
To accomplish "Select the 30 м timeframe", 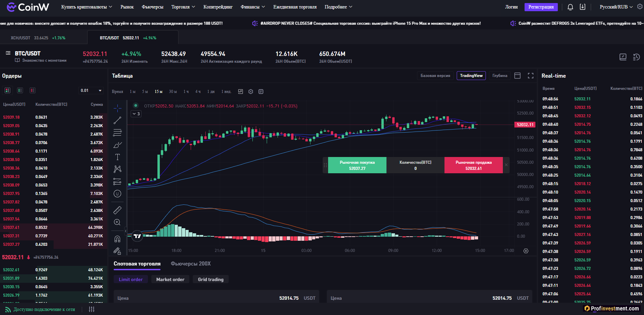I will 173,92.
